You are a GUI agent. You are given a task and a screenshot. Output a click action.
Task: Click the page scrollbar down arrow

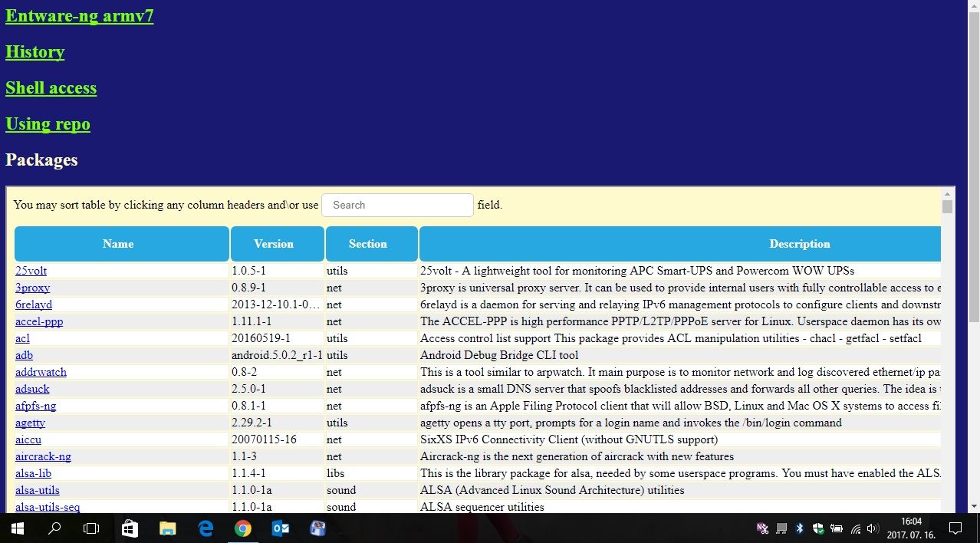974,507
